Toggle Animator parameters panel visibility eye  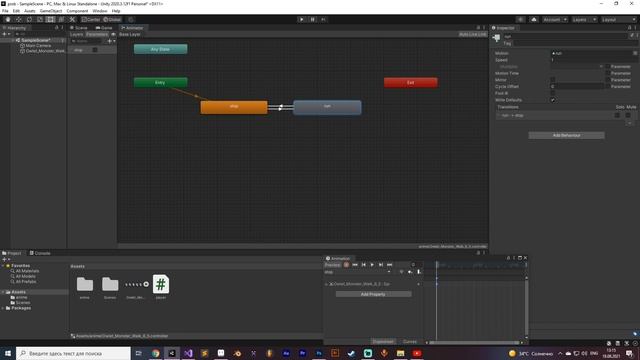click(x=113, y=34)
